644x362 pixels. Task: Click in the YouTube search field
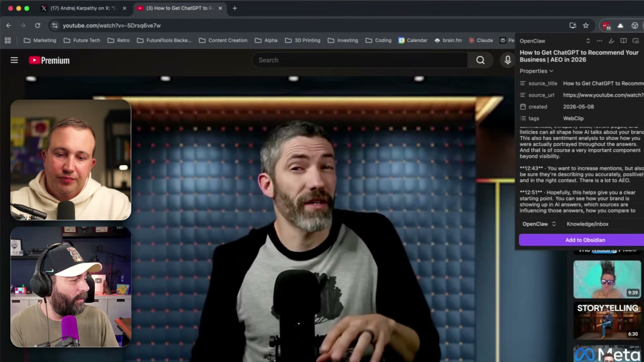360,60
